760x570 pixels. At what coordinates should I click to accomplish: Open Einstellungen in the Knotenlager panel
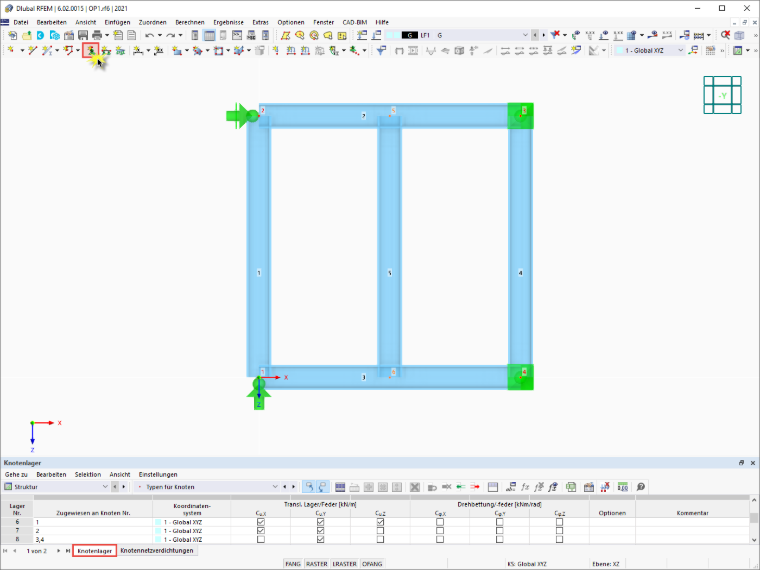[158, 475]
